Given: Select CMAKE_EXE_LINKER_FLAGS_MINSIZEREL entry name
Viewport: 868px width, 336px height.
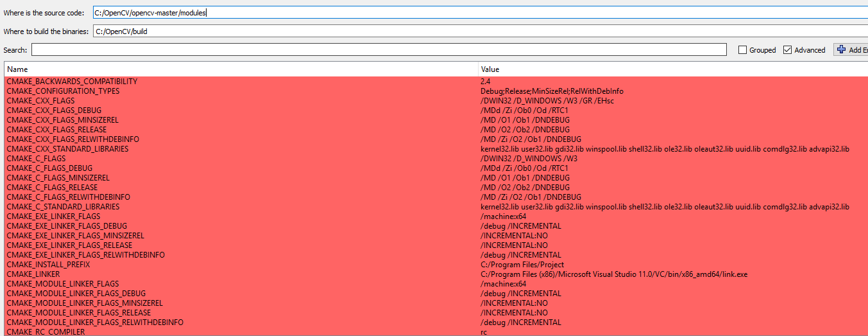Looking at the screenshot, I should click(x=75, y=236).
